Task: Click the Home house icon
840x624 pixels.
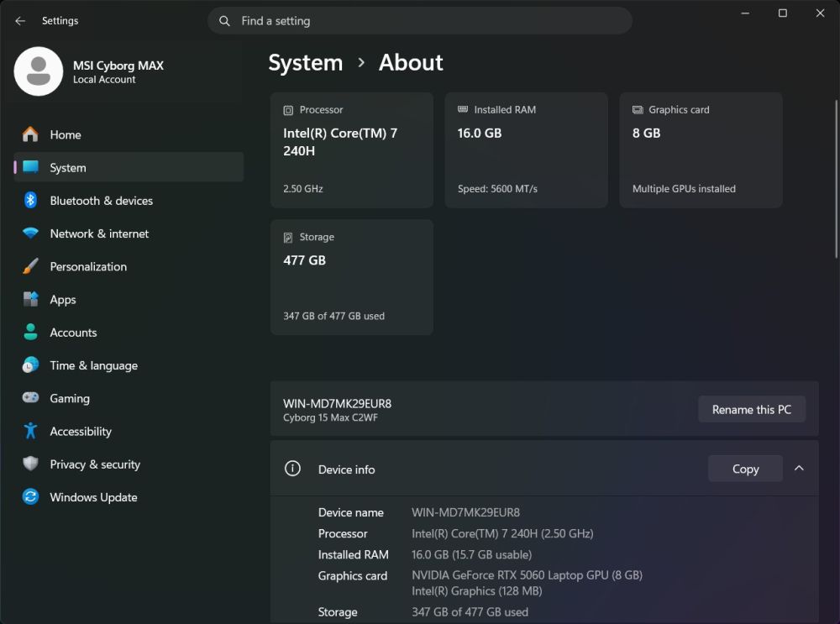Action: click(x=30, y=134)
